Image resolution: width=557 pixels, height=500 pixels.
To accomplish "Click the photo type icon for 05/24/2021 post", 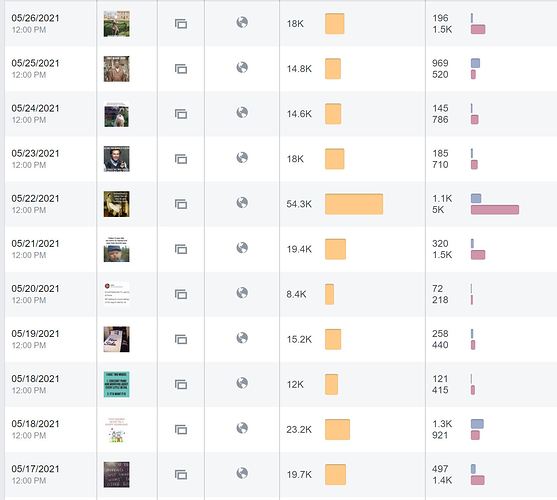I will click(x=181, y=114).
